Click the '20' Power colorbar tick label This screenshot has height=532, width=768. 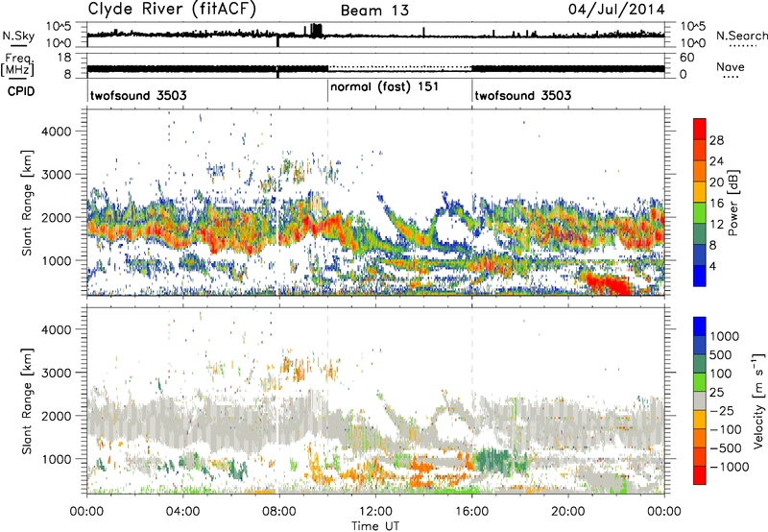click(x=716, y=182)
